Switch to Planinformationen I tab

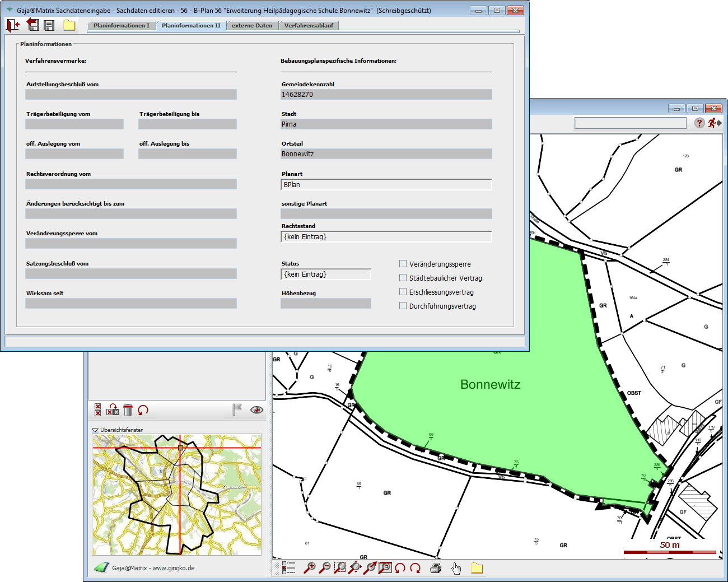[122, 25]
